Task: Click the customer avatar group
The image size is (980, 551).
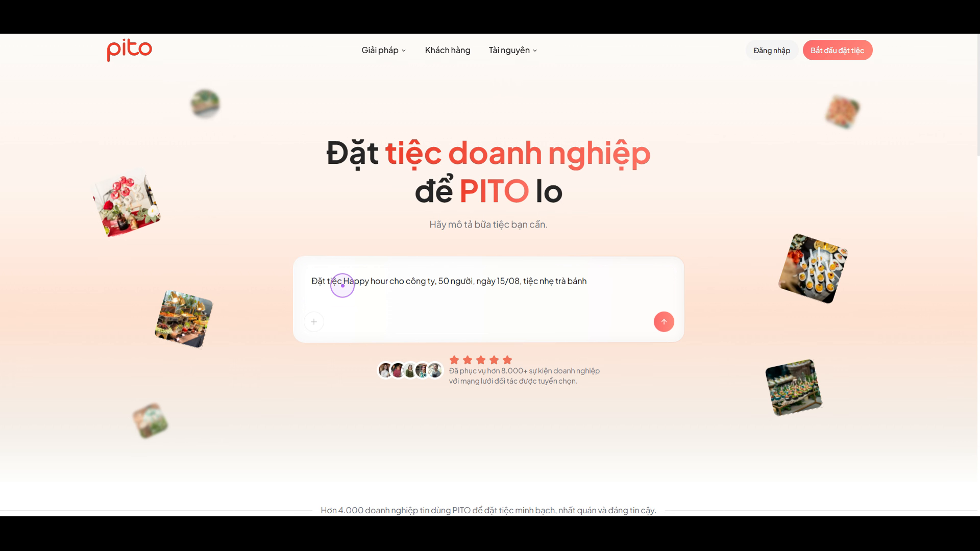Action: (410, 370)
